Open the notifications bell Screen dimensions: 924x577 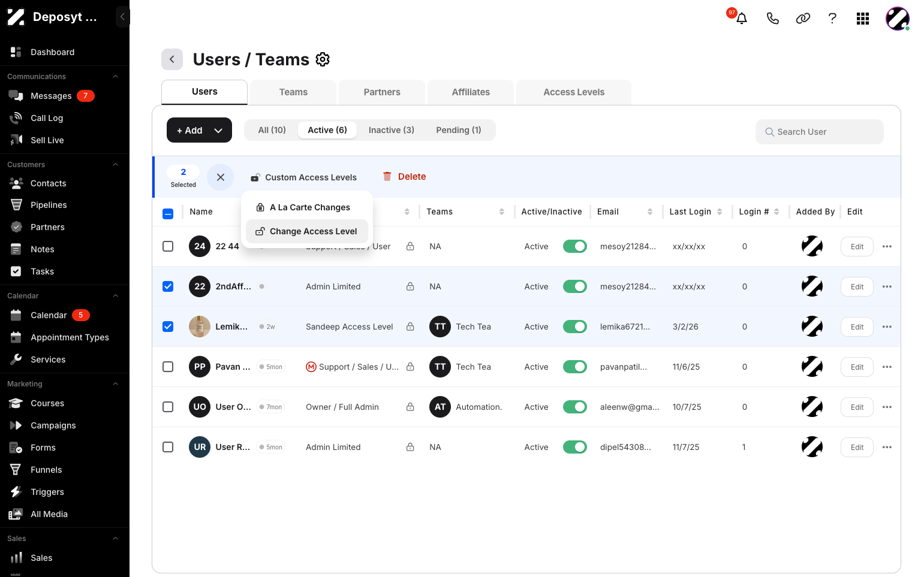tap(742, 19)
